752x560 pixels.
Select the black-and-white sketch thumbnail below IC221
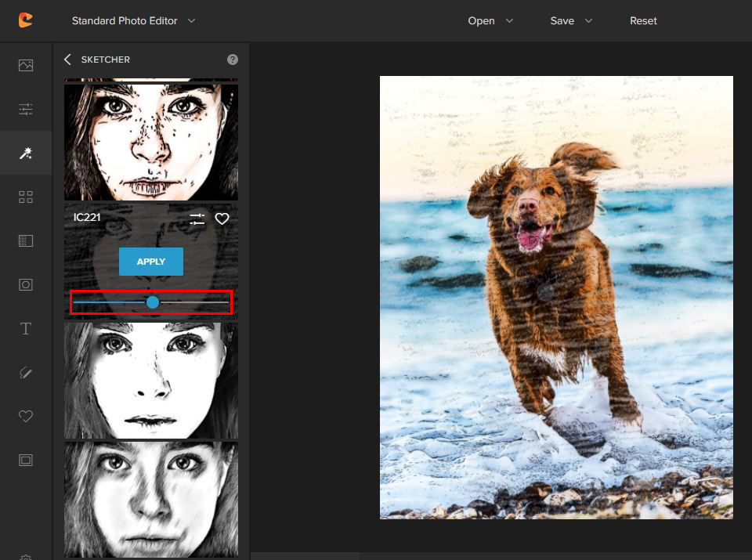pos(151,381)
